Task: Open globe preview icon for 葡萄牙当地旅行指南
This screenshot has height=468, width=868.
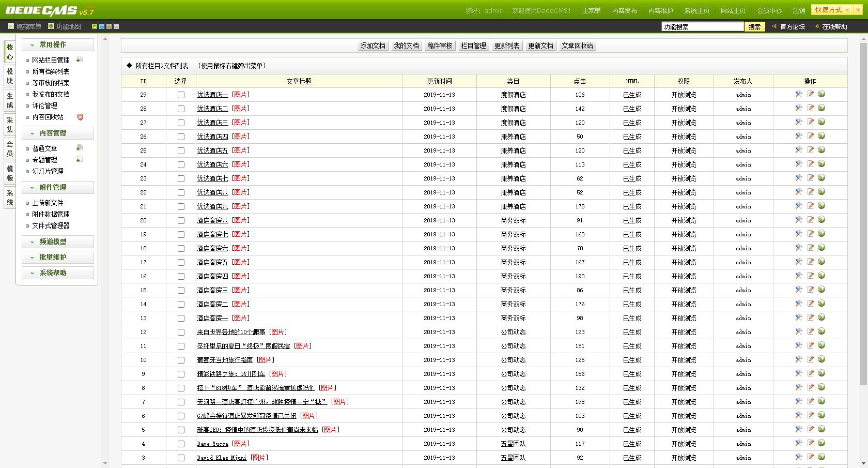Action: (x=822, y=360)
